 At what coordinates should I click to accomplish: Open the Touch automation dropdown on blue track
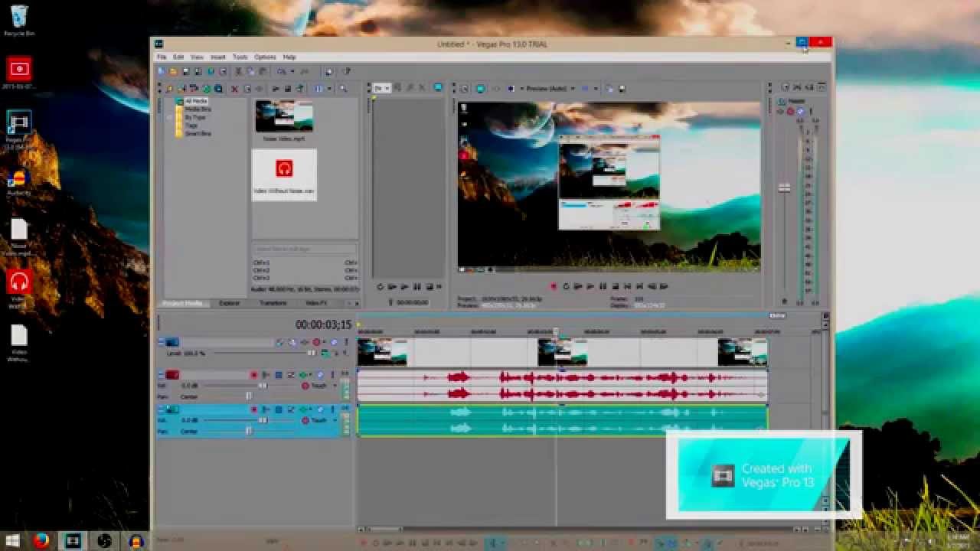pyautogui.click(x=335, y=421)
